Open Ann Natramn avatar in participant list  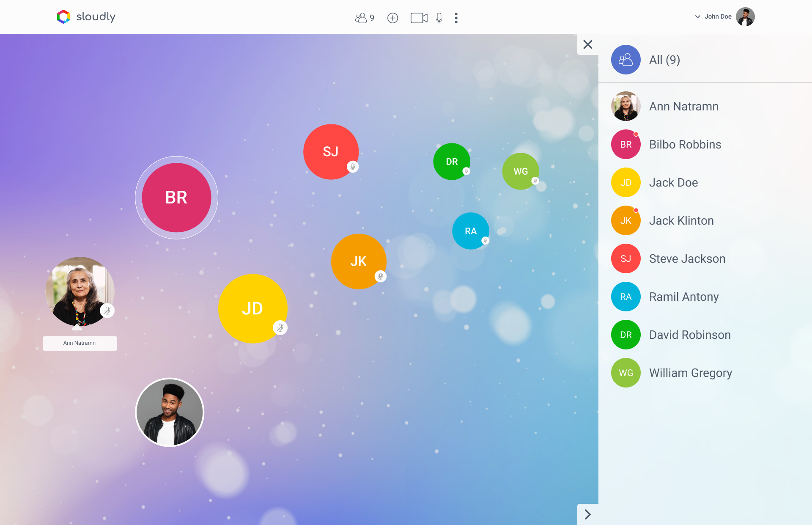(626, 106)
